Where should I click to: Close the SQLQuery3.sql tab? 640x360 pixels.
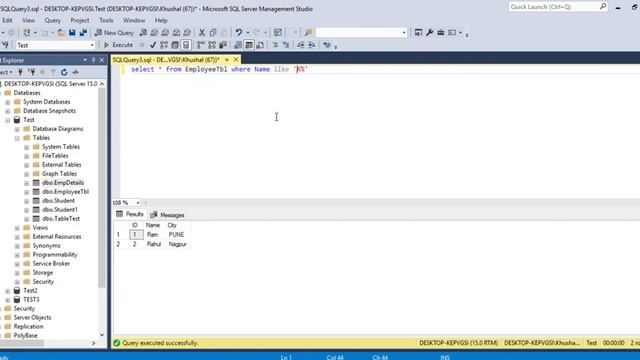click(236, 60)
